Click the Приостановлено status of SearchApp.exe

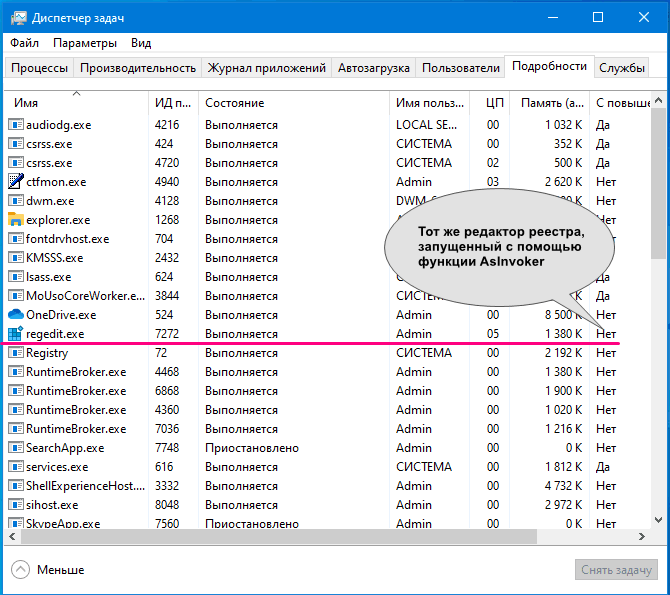tap(252, 448)
